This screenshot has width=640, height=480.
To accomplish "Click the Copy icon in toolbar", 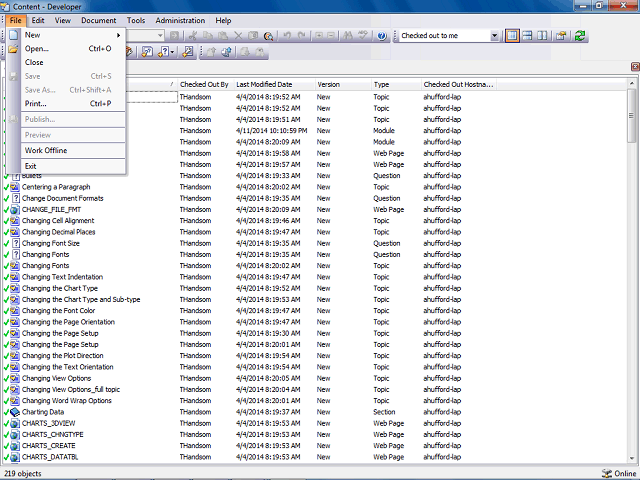I will coord(208,36).
